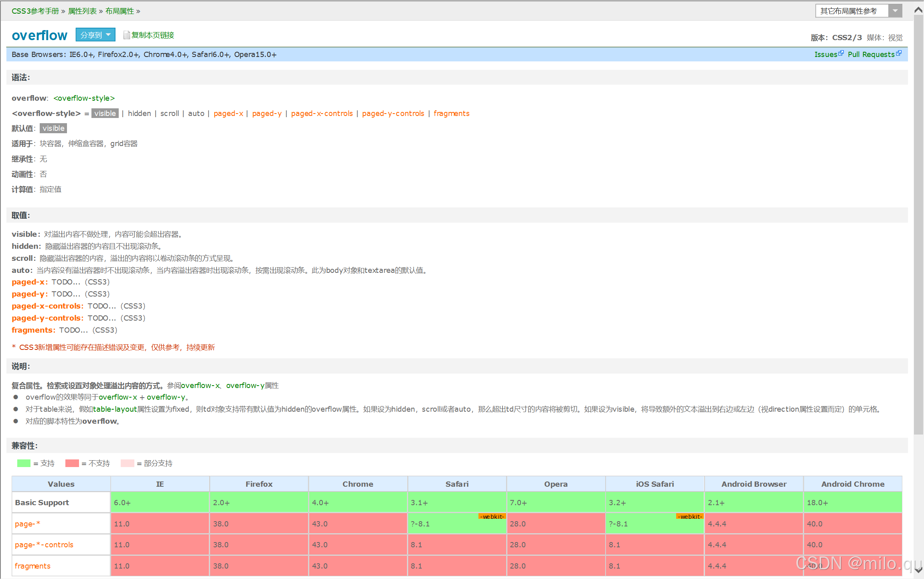This screenshot has width=924, height=579.
Task: Click the pink 部分支持 legend swatch
Action: point(127,463)
